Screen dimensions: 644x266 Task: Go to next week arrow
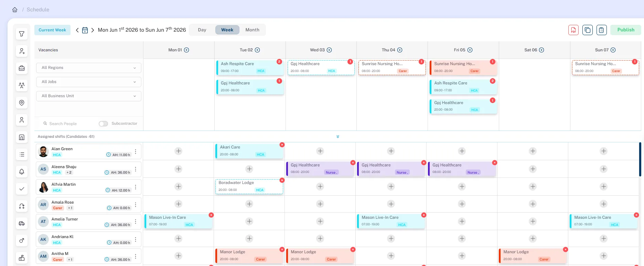93,30
